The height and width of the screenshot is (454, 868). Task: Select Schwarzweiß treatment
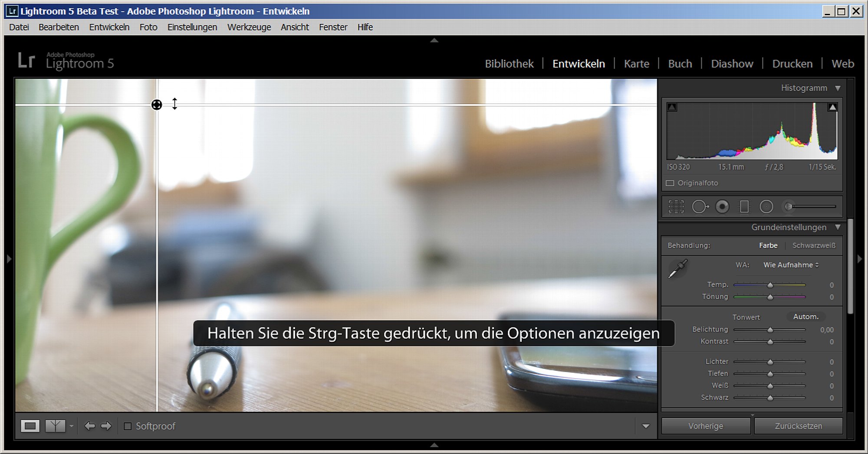(814, 245)
